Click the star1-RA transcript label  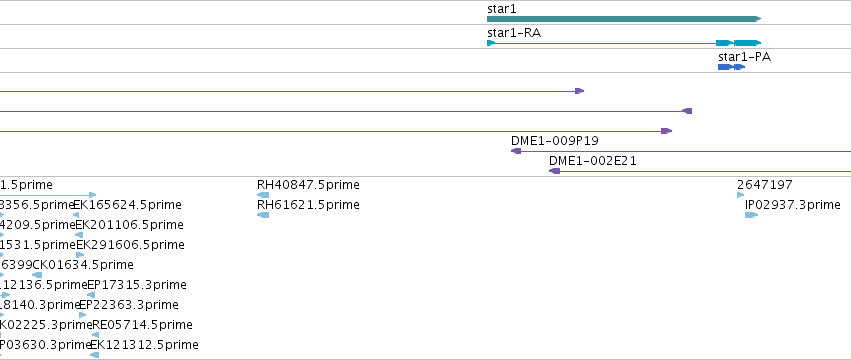pos(514,33)
